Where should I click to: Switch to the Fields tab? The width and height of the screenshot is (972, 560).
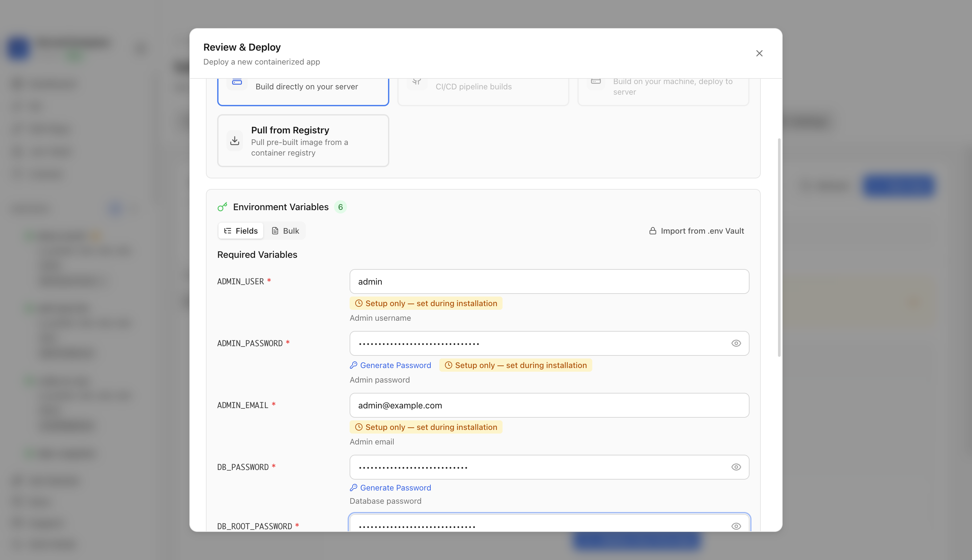tap(241, 231)
